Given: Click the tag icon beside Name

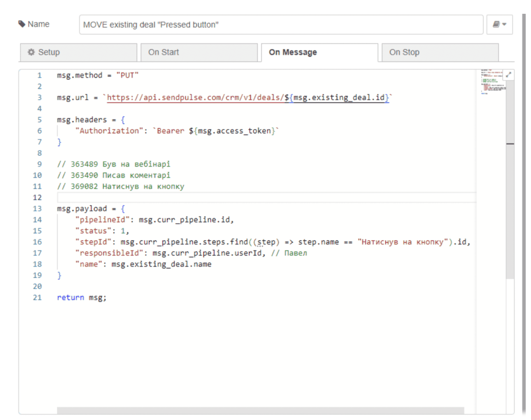Looking at the screenshot, I should point(22,24).
